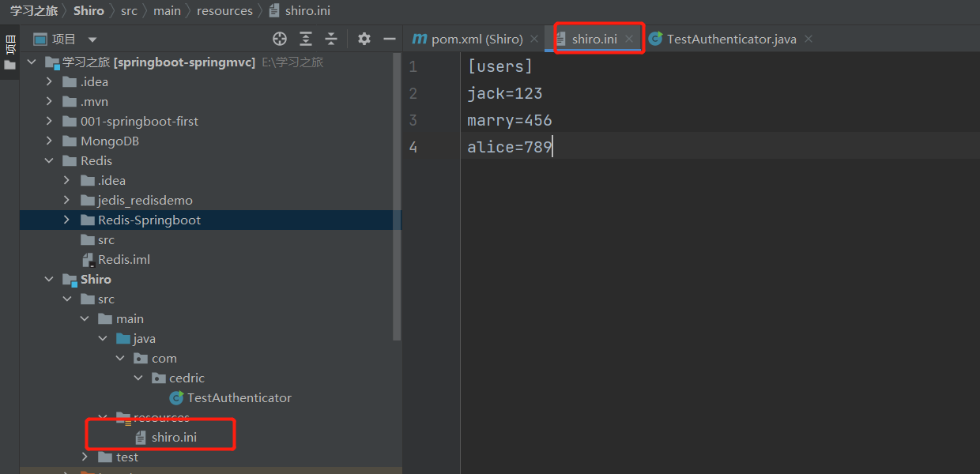Image resolution: width=980 pixels, height=474 pixels.
Task: Select the MongoDB folder in tree
Action: coord(109,141)
